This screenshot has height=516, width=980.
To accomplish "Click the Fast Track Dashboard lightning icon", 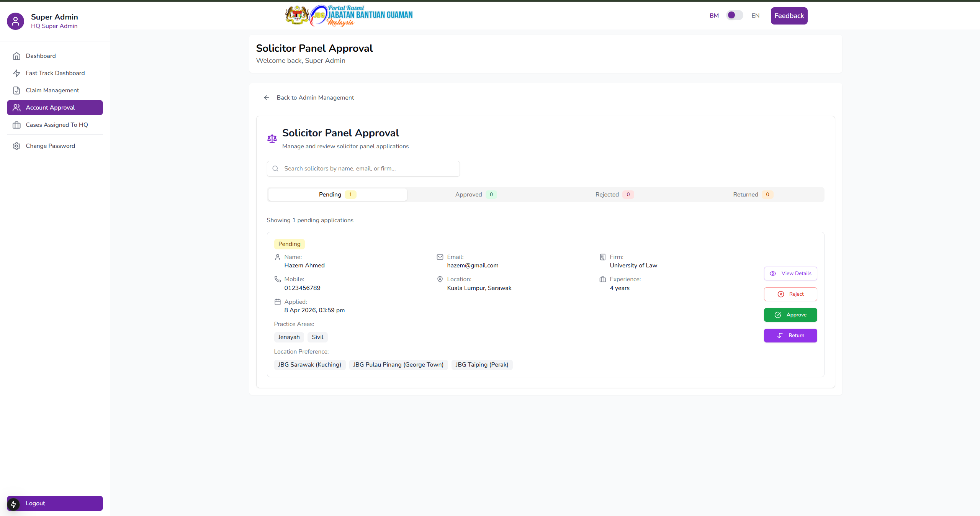I will click(x=16, y=73).
